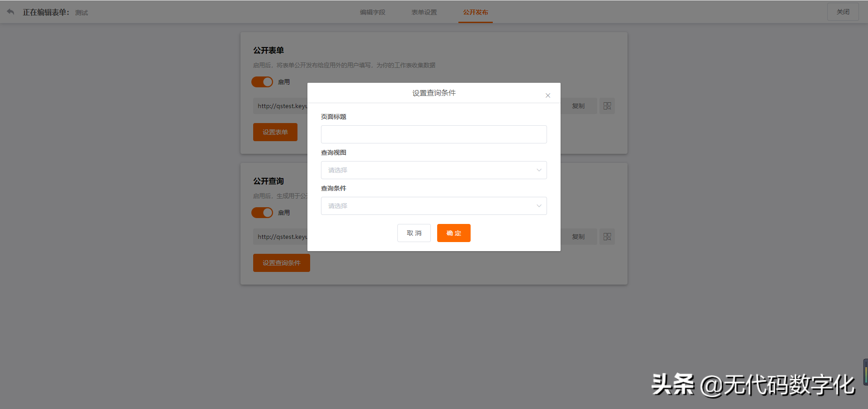This screenshot has height=409, width=868.
Task: Click the 设置表单 button
Action: (x=275, y=132)
